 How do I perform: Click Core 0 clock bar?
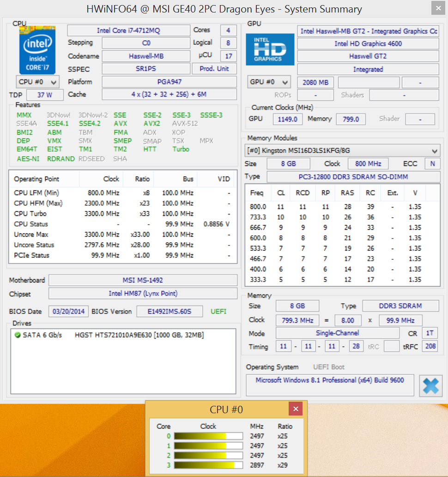point(208,436)
